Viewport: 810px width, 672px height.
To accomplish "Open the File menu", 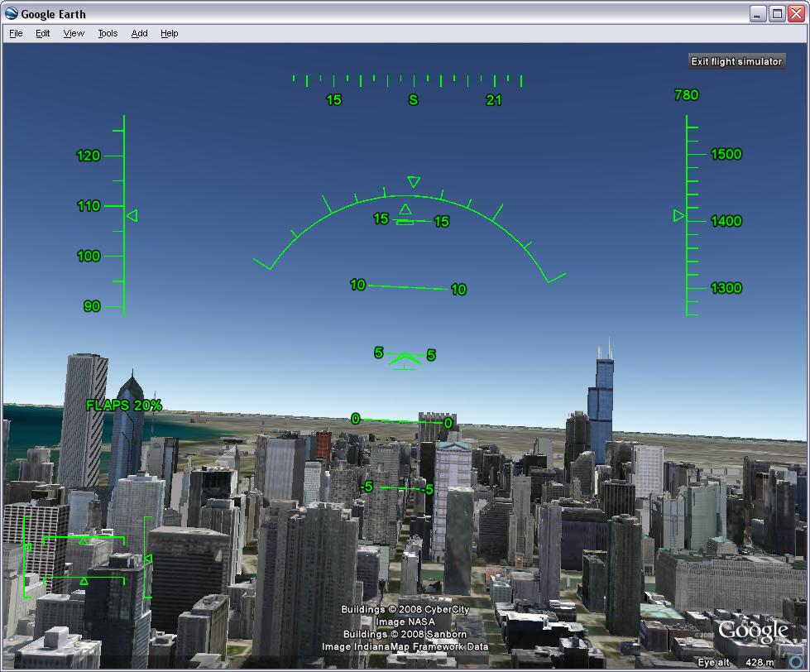I will click(16, 34).
